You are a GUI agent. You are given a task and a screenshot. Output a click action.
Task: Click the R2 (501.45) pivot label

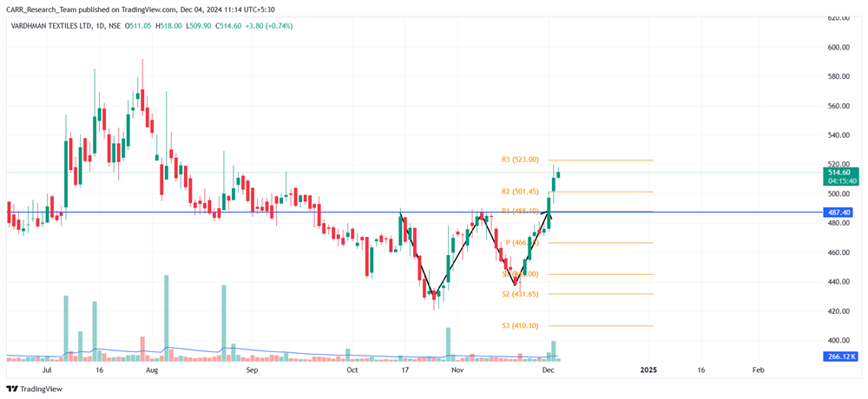click(518, 192)
